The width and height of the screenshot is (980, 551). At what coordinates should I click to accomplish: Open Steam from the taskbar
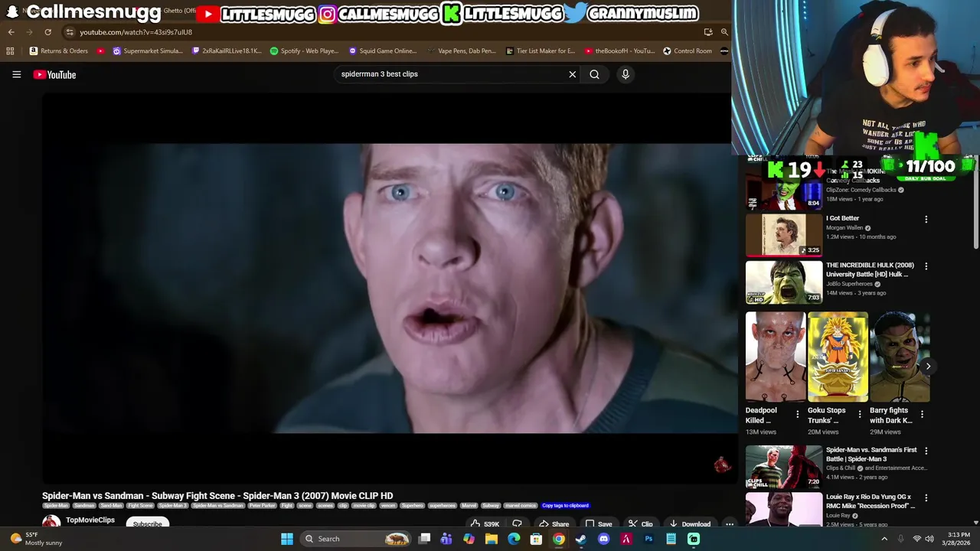click(x=581, y=539)
